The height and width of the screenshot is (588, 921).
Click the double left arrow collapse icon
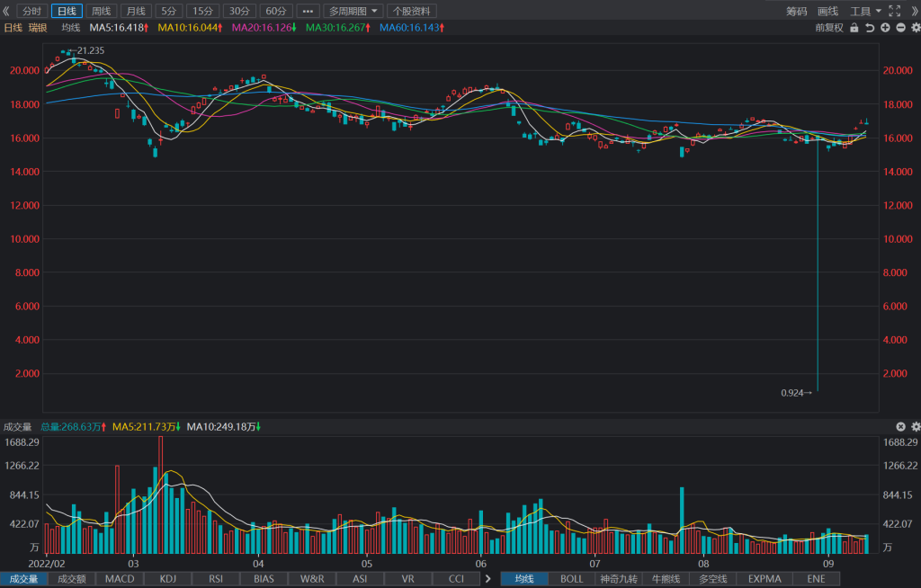[6, 11]
